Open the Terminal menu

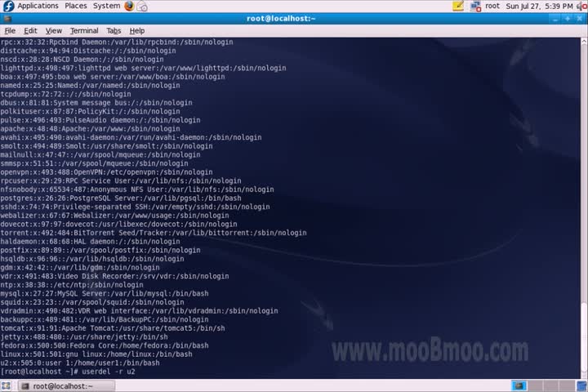click(84, 31)
